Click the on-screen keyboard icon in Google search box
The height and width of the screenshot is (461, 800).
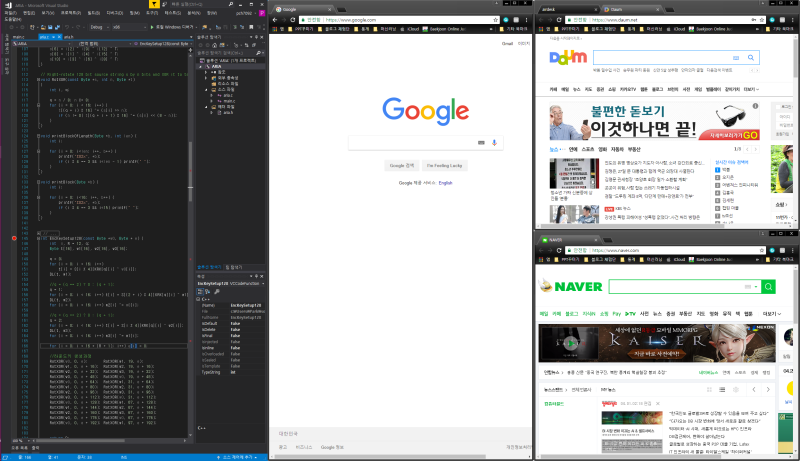tap(481, 143)
